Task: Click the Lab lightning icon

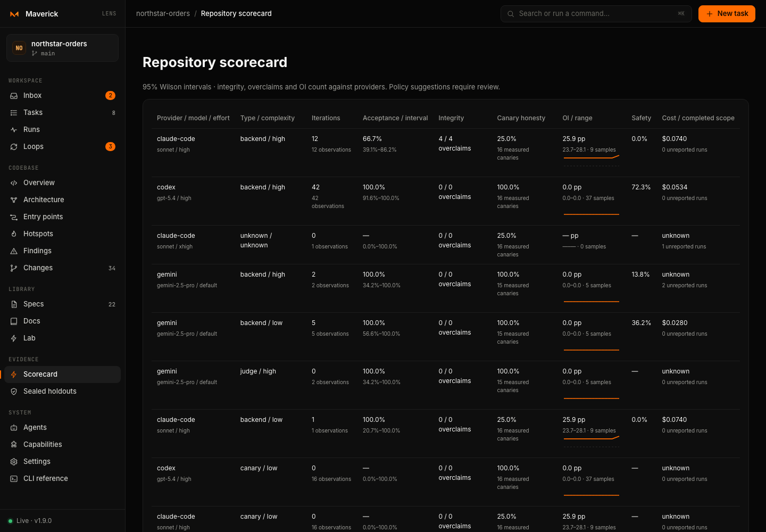Action: [x=14, y=338]
